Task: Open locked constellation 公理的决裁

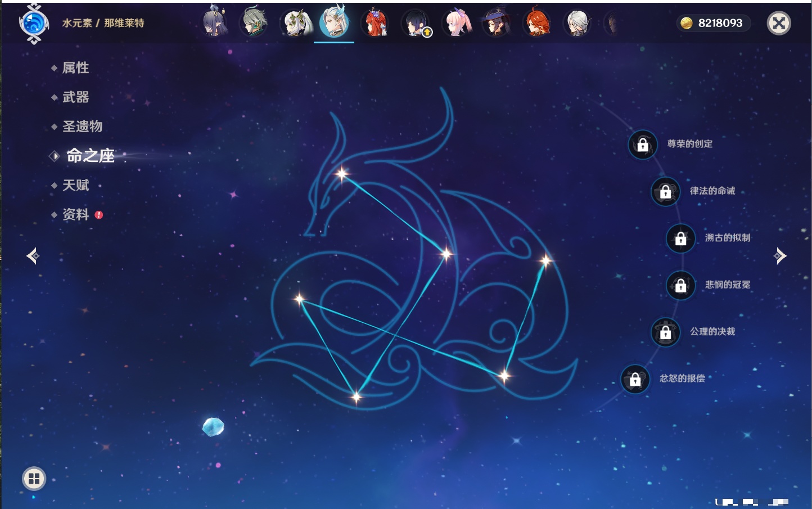Action: [x=665, y=332]
